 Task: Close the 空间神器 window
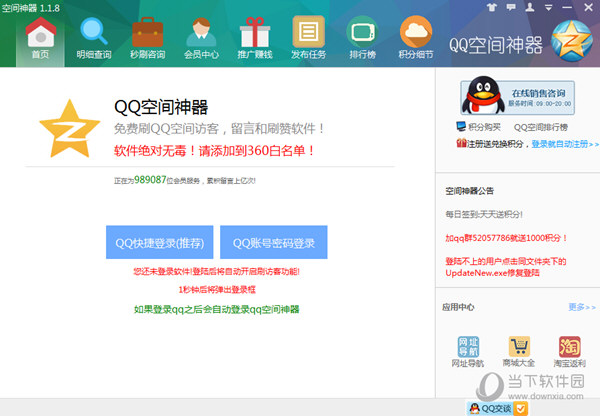pos(589,7)
